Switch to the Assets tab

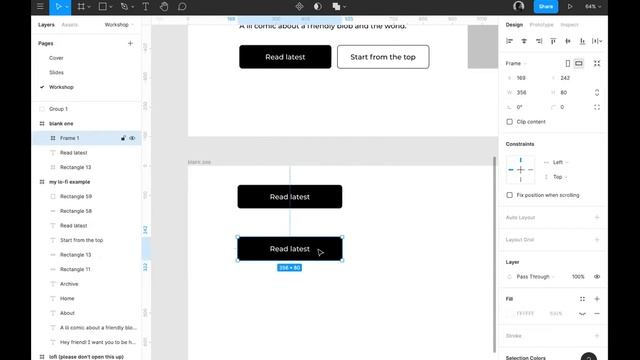click(x=69, y=25)
